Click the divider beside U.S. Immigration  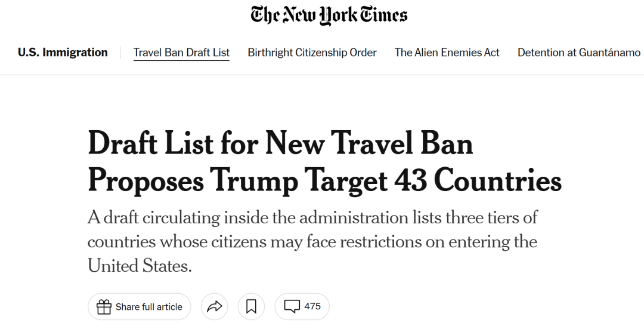click(120, 53)
